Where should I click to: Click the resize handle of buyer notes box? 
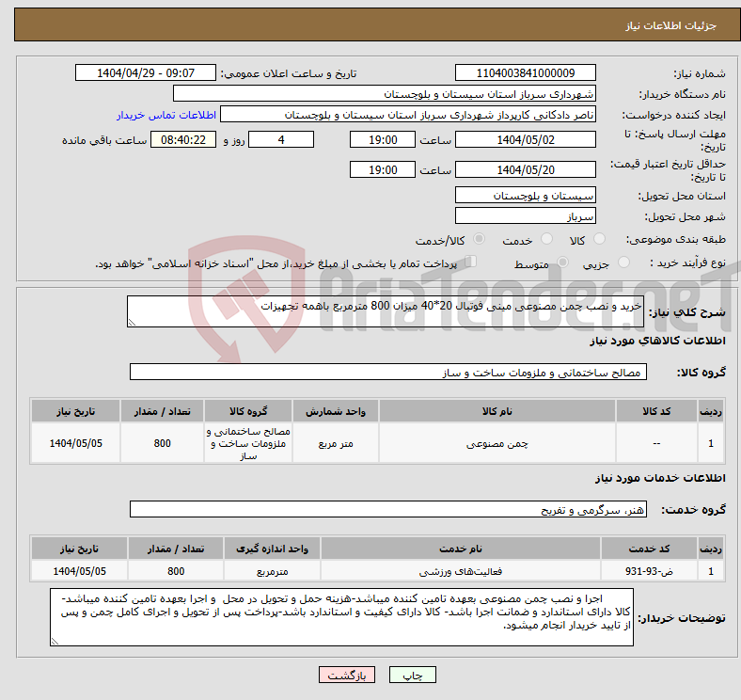coord(55,642)
